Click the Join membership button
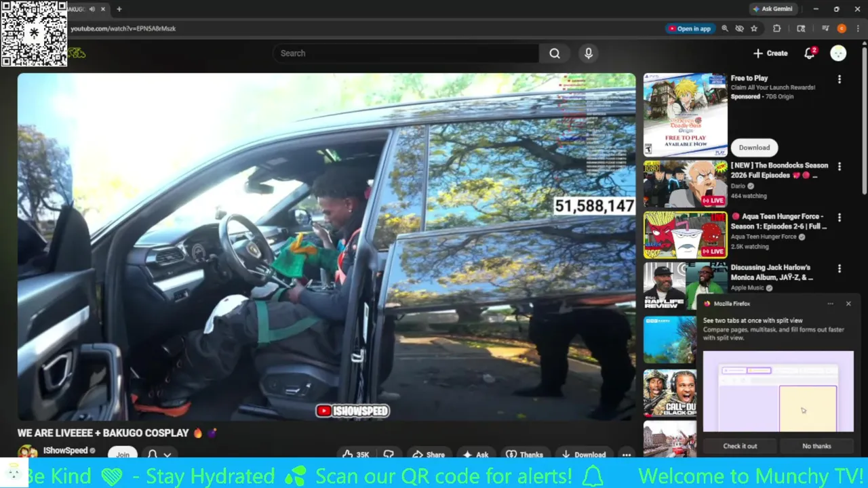This screenshot has width=868, height=488. click(x=123, y=454)
